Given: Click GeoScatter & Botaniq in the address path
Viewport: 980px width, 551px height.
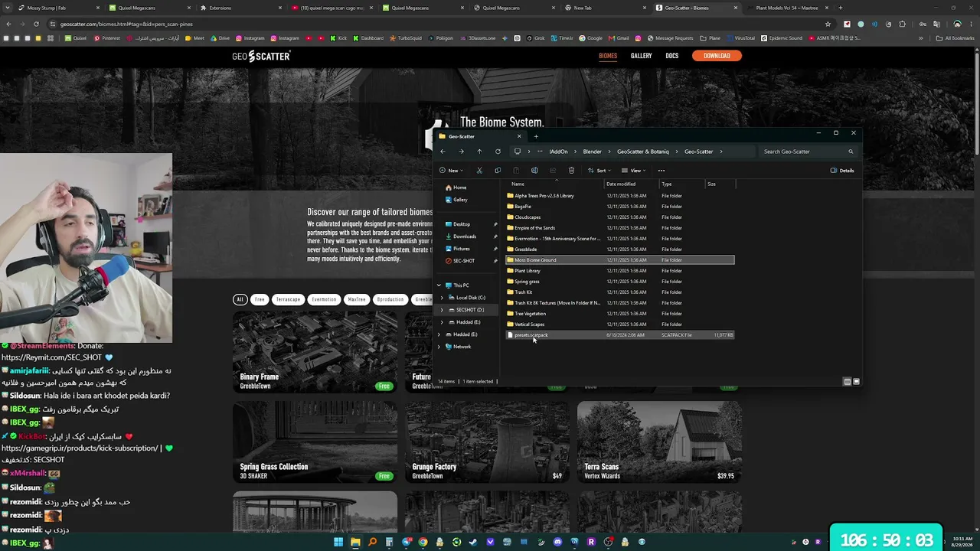Looking at the screenshot, I should [x=643, y=152].
